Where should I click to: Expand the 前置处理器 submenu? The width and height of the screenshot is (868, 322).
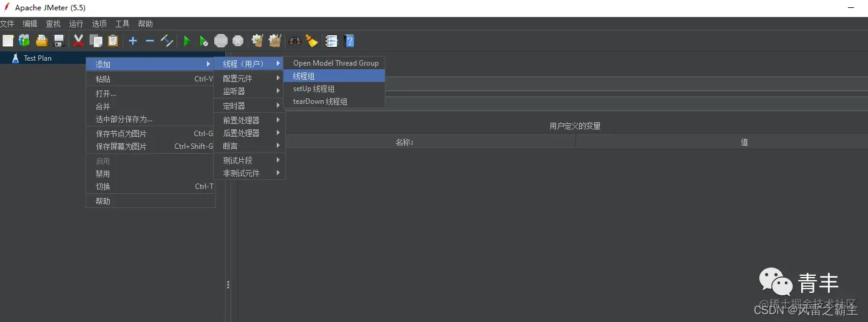(249, 120)
